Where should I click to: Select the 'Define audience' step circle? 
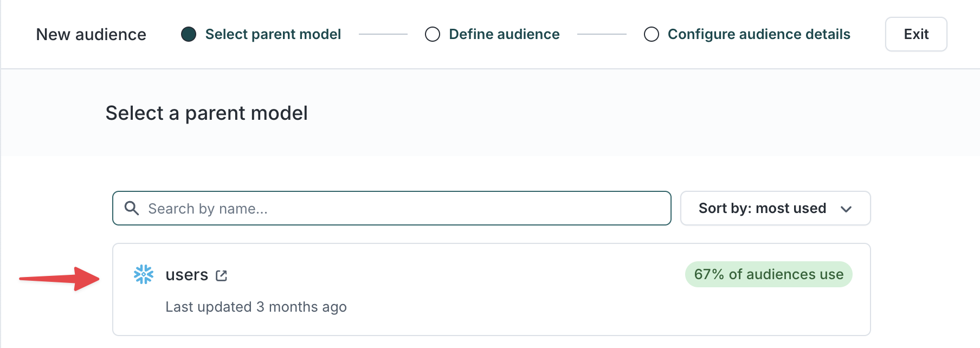pyautogui.click(x=433, y=34)
